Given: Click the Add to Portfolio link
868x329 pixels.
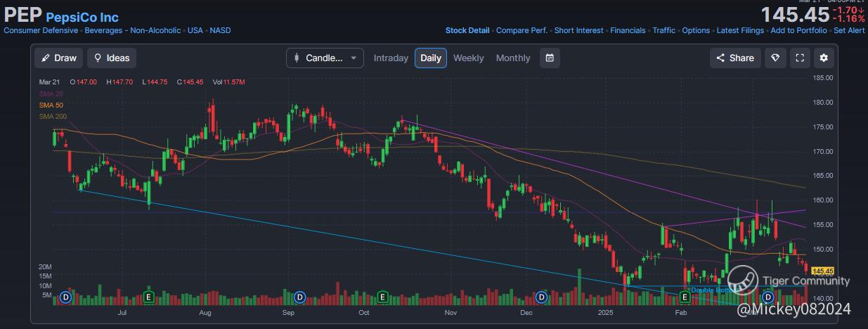Looking at the screenshot, I should point(799,30).
